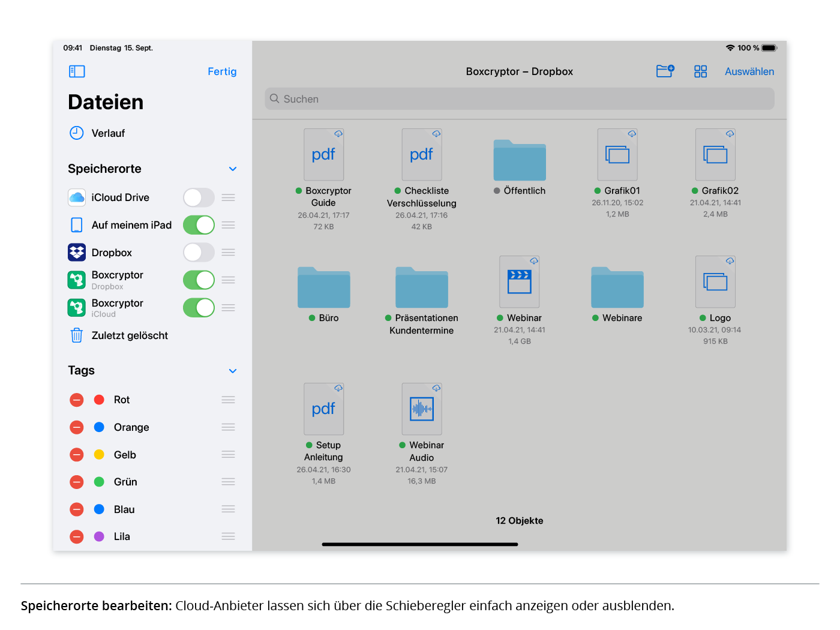Grab the reorder handle for iCloud Drive
Viewport: 840px width, 630px height.
(x=228, y=197)
